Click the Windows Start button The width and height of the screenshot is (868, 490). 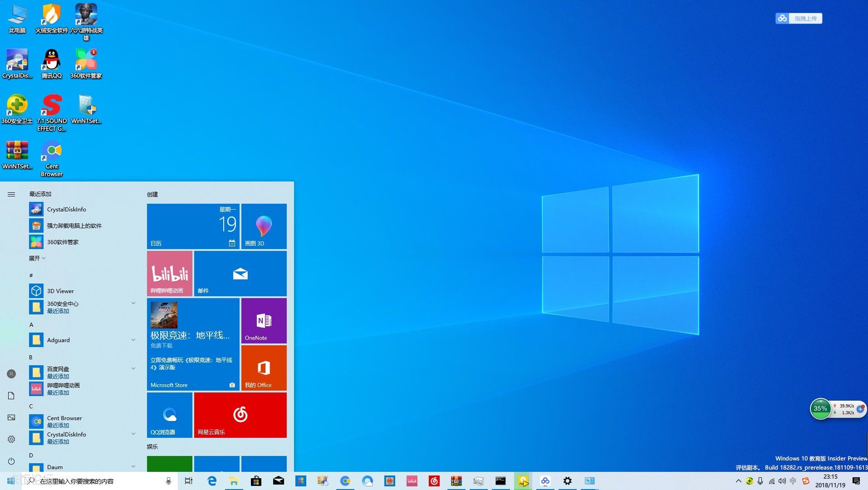11,481
